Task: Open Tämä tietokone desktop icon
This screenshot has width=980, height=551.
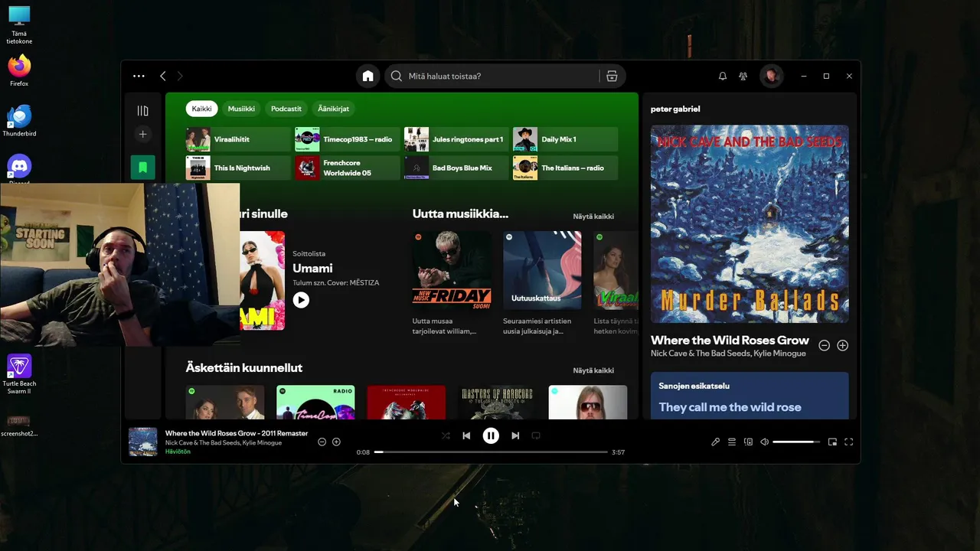Action: pos(19,25)
